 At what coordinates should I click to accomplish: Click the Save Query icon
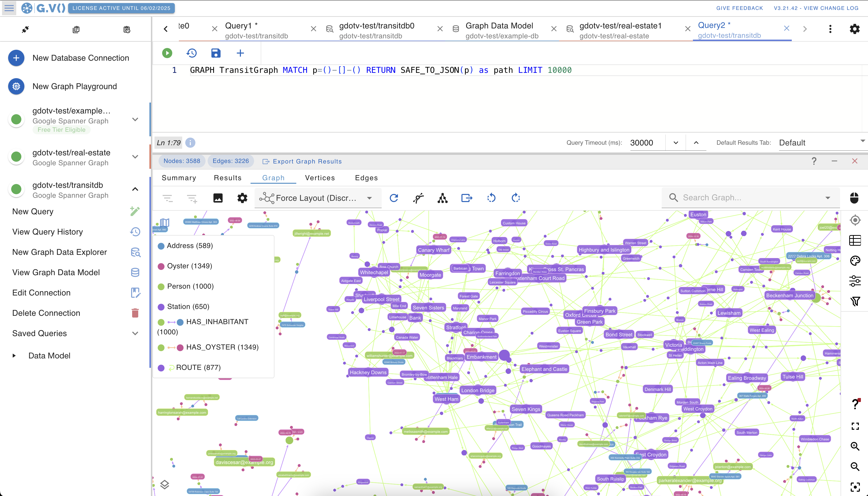click(216, 53)
